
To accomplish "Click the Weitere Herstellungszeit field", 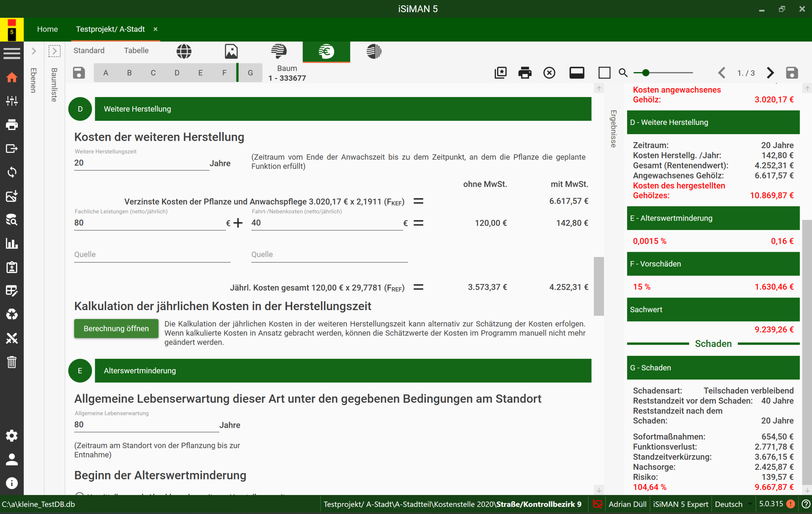I will pyautogui.click(x=142, y=163).
